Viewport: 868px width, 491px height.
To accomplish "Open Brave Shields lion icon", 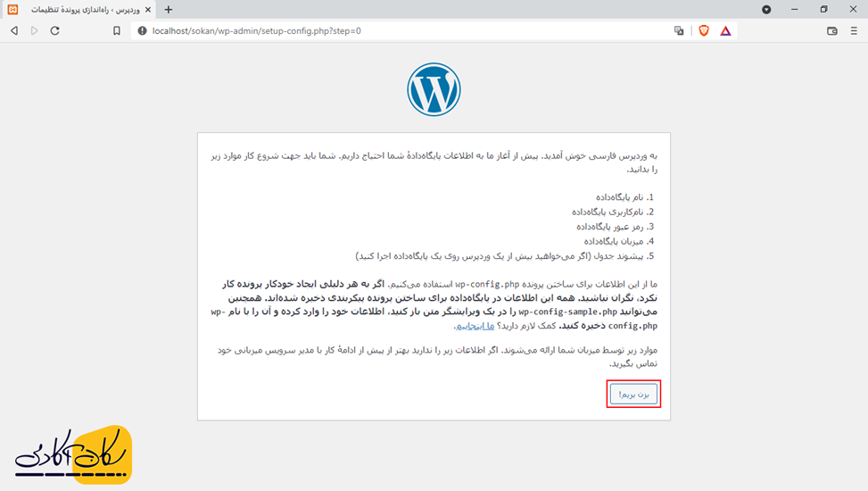I will click(704, 31).
